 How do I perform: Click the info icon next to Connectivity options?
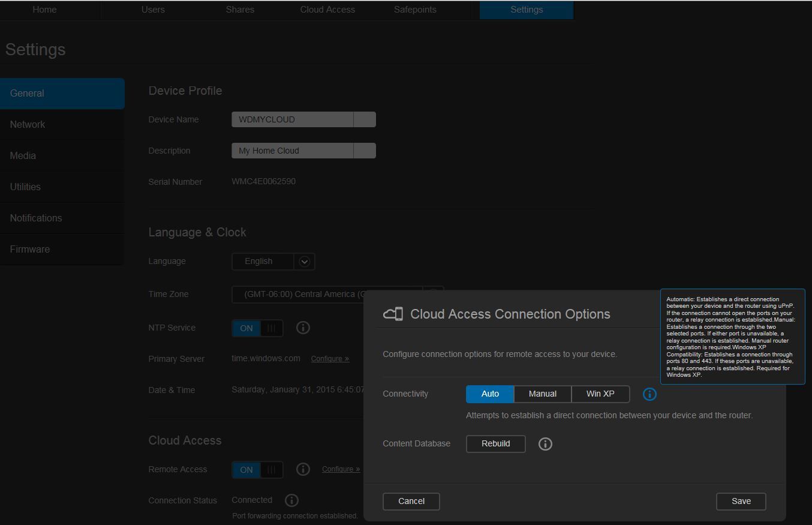click(649, 394)
